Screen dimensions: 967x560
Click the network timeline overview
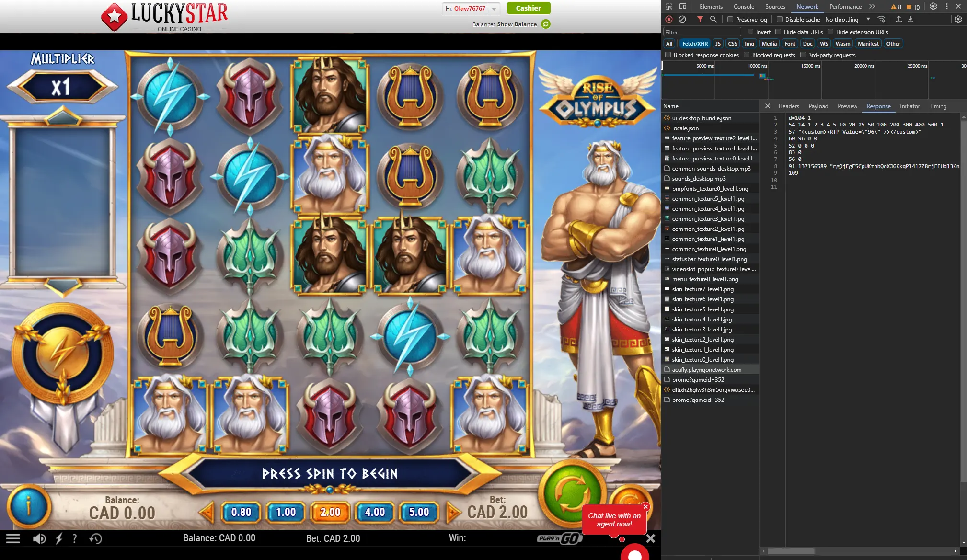click(814, 80)
